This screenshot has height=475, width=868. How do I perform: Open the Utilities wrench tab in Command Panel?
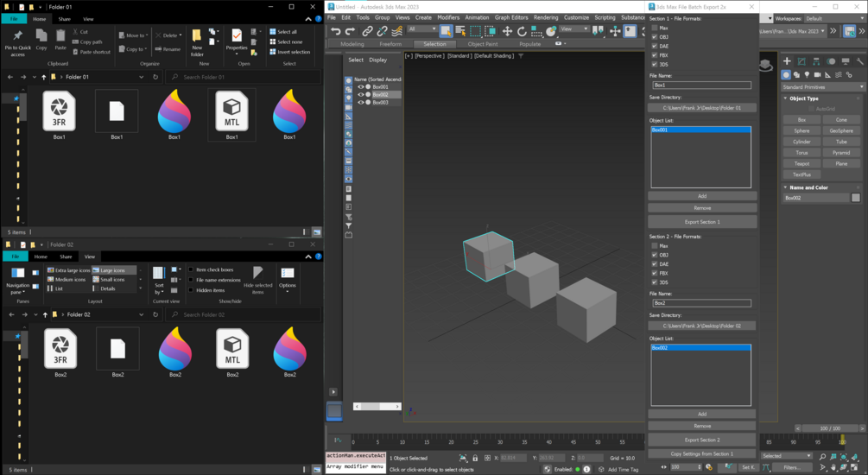click(859, 61)
